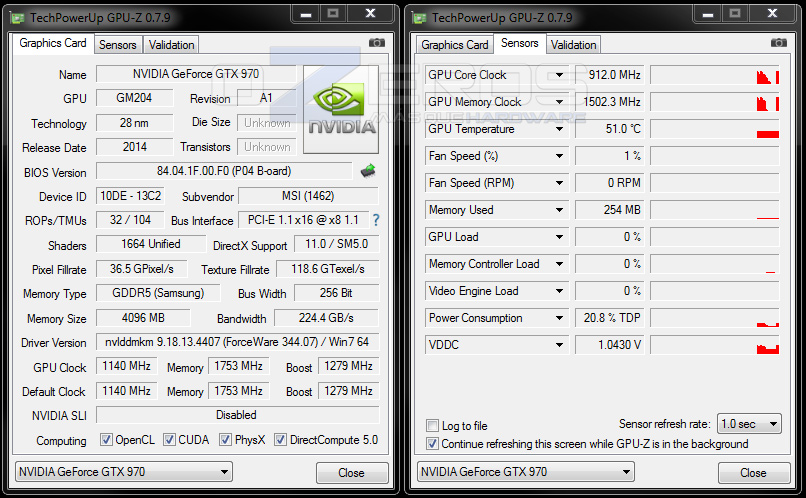Click the 1.0430 V VDDC value
The height and width of the screenshot is (498, 806).
tap(610, 345)
